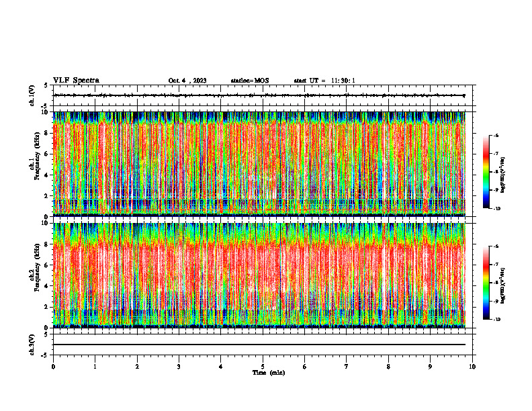Click time axis tick label "10"
The height and width of the screenshot is (411, 532).
tap(472, 367)
